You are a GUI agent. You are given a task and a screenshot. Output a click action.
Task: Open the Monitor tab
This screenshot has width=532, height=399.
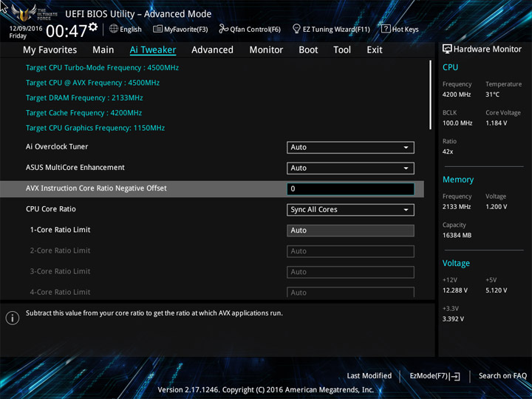click(x=266, y=50)
